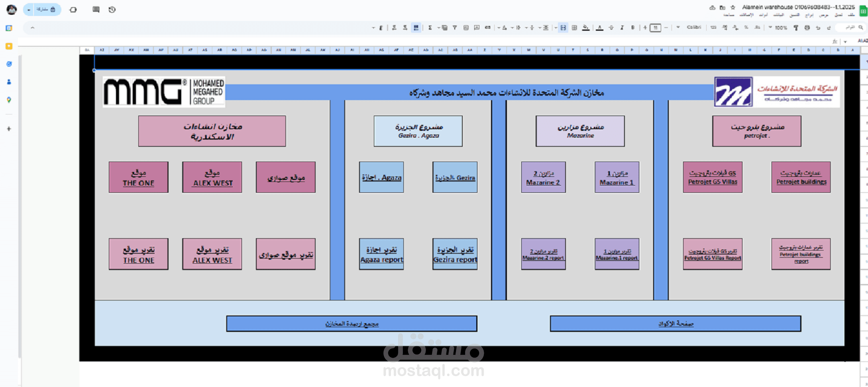Open Google Contacts from the side panel
Screen dimensions: 868x387
9,82
